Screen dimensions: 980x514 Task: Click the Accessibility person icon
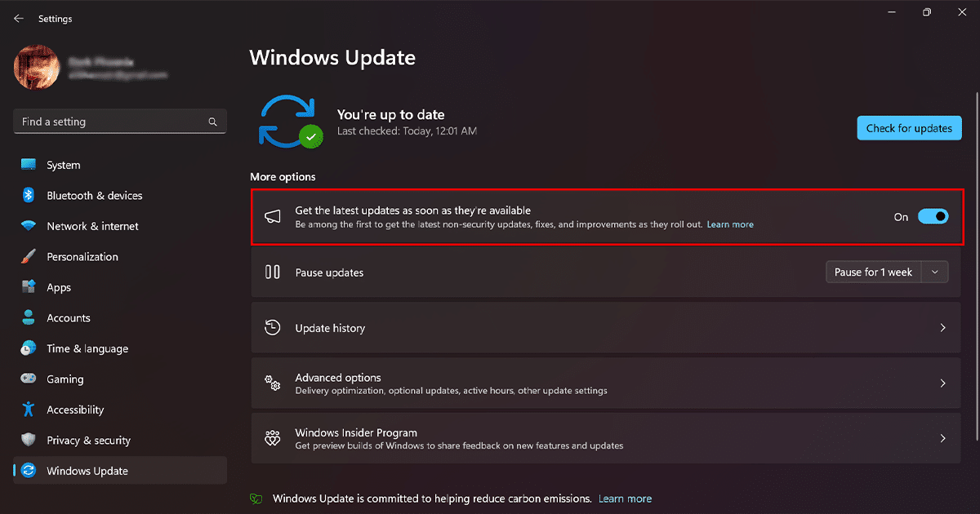29,410
